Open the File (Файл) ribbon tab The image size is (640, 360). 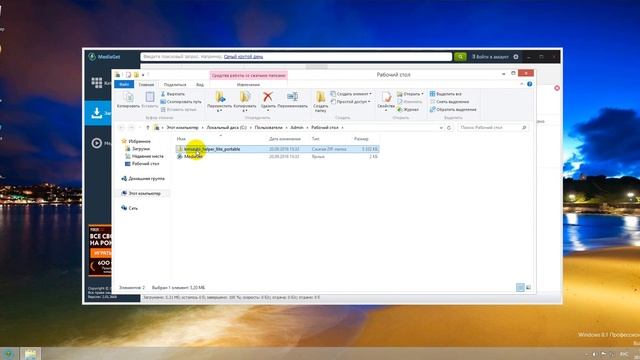click(124, 84)
